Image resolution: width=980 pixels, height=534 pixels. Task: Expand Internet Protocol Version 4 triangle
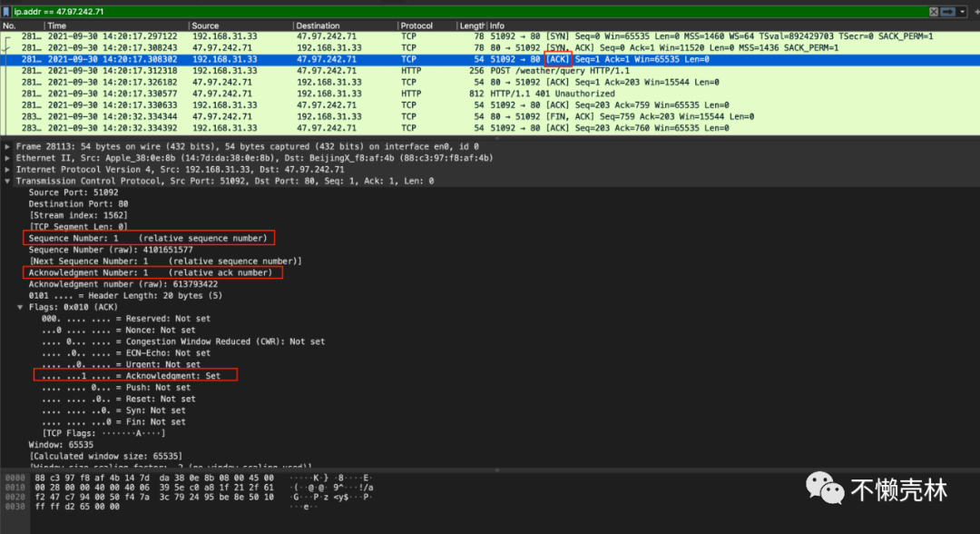pyautogui.click(x=7, y=170)
